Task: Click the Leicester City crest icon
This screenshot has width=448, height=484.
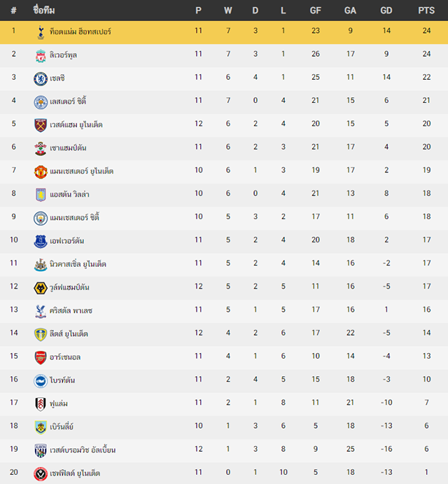Action: (x=41, y=102)
